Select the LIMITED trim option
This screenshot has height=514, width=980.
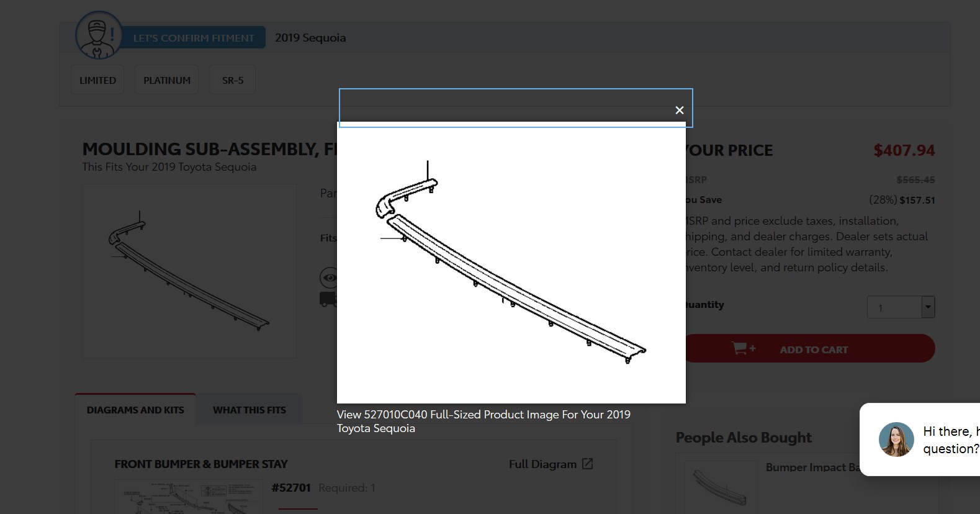(97, 80)
